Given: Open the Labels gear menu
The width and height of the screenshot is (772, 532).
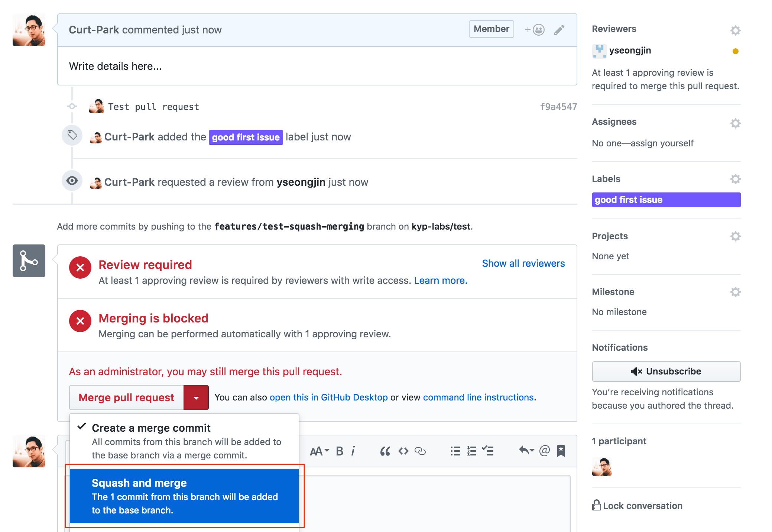Looking at the screenshot, I should (x=735, y=179).
